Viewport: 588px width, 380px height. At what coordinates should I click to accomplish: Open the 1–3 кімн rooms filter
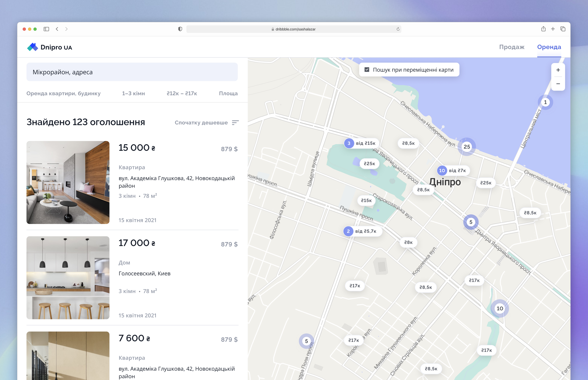134,94
